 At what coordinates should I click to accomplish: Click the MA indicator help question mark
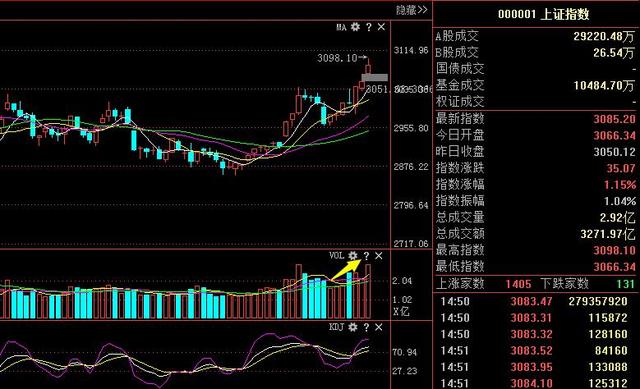point(369,27)
